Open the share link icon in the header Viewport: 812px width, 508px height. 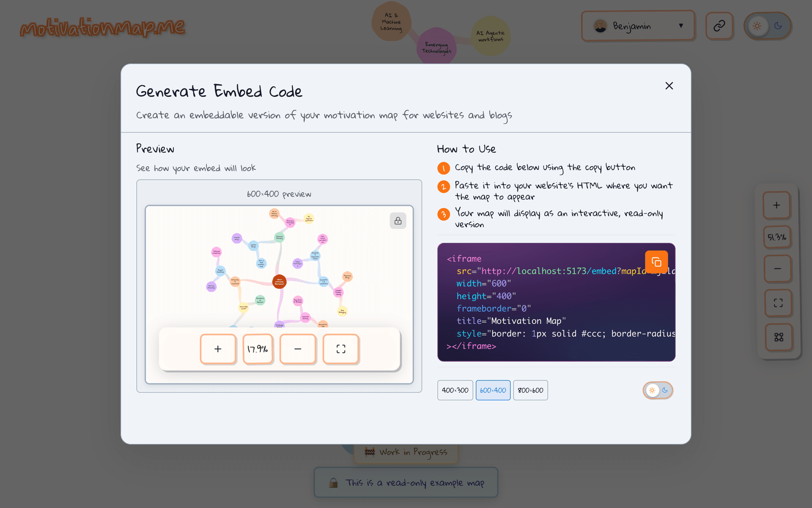click(719, 26)
